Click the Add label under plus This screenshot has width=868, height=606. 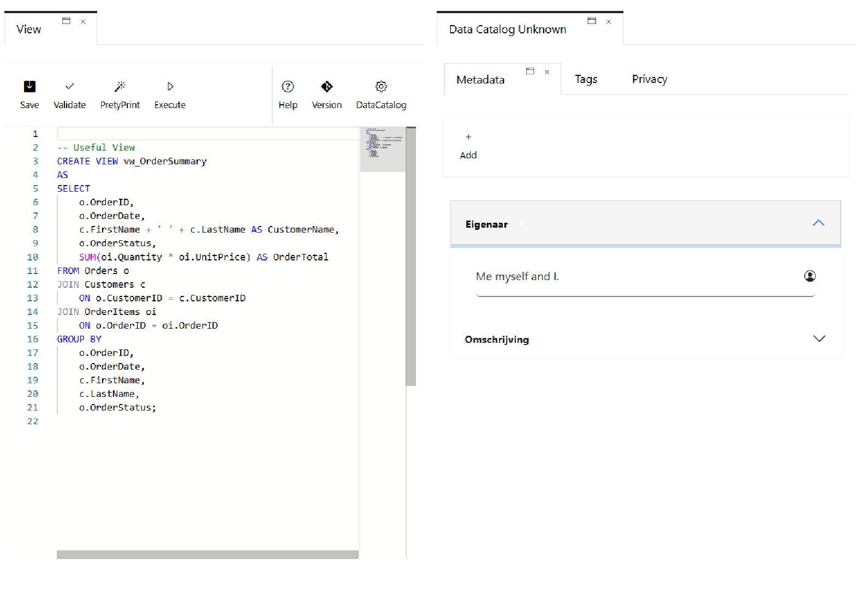tap(468, 155)
